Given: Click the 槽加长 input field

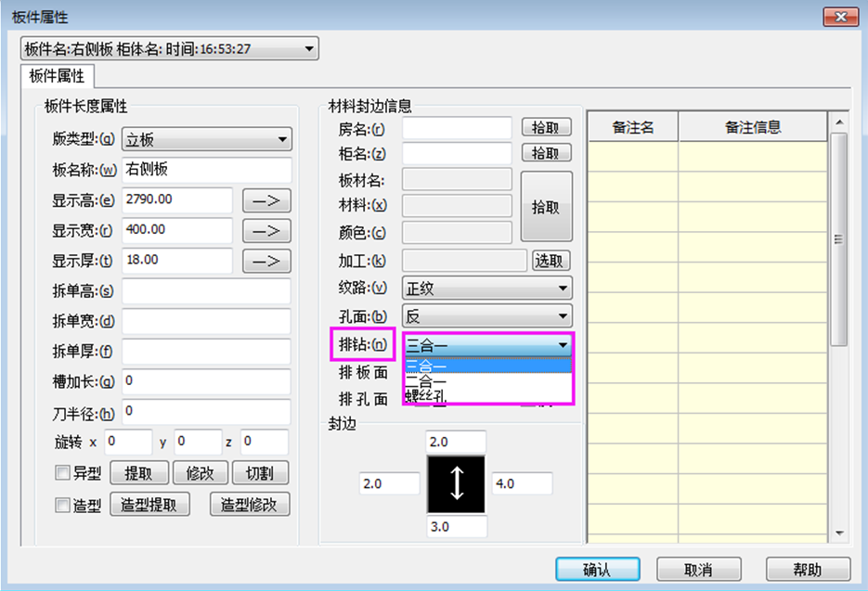Looking at the screenshot, I should tap(206, 381).
